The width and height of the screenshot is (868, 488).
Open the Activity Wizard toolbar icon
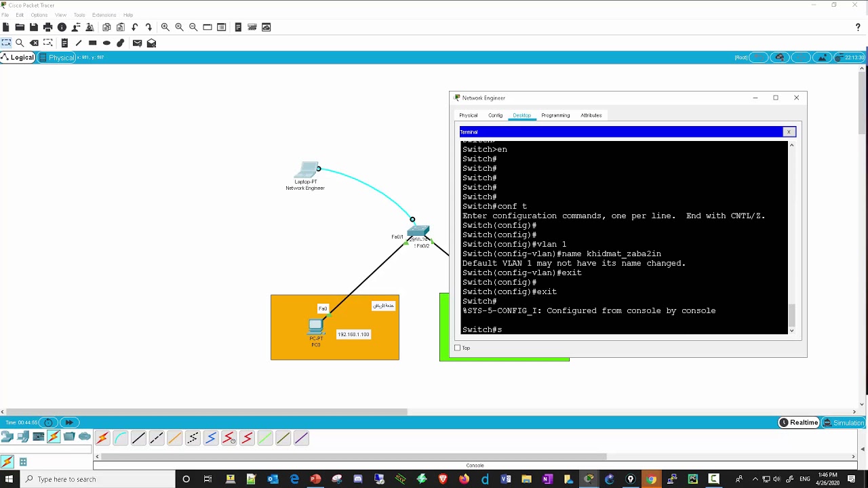coord(90,27)
